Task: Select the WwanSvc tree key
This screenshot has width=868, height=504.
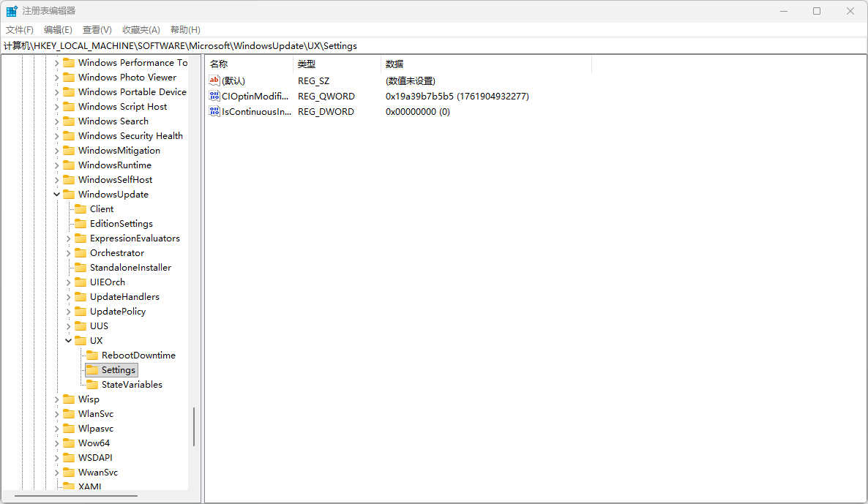Action: pyautogui.click(x=98, y=473)
